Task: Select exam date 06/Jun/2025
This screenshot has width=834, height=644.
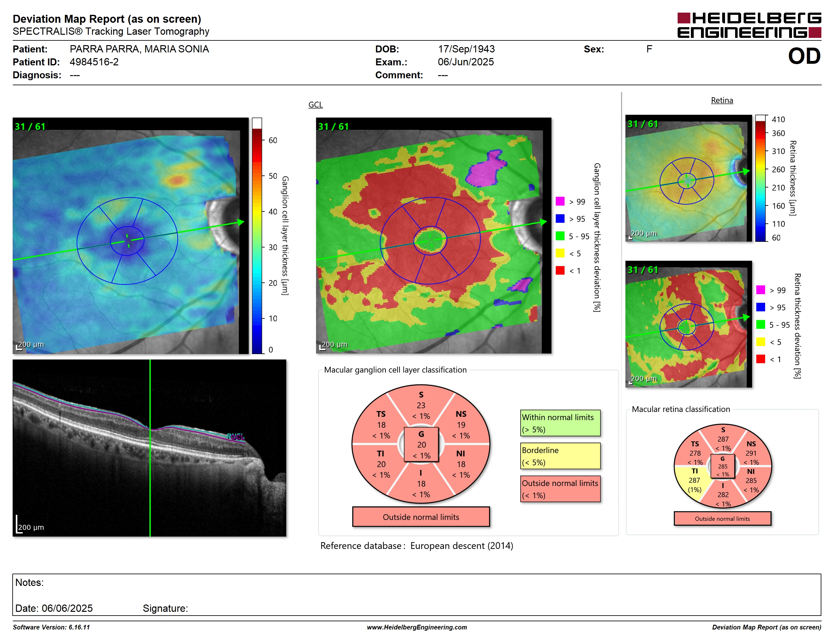Action: coord(466,62)
